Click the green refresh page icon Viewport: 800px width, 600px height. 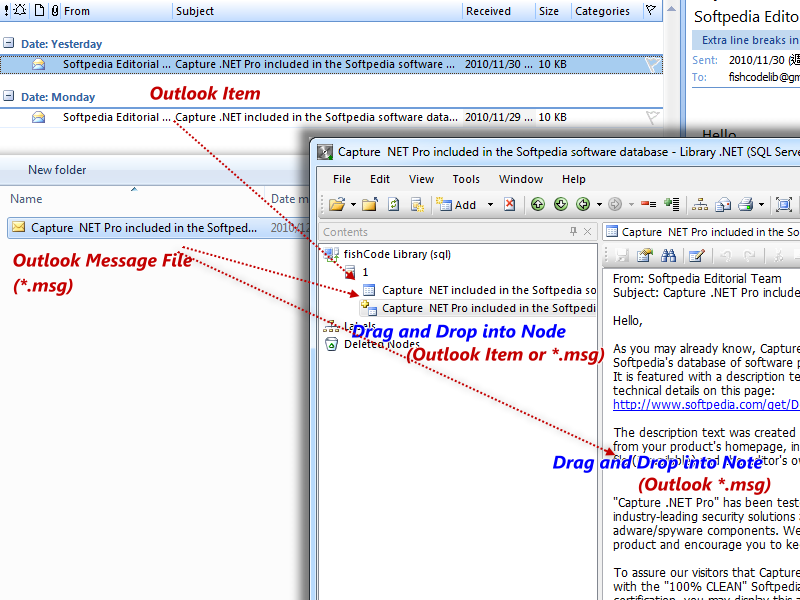(x=393, y=205)
